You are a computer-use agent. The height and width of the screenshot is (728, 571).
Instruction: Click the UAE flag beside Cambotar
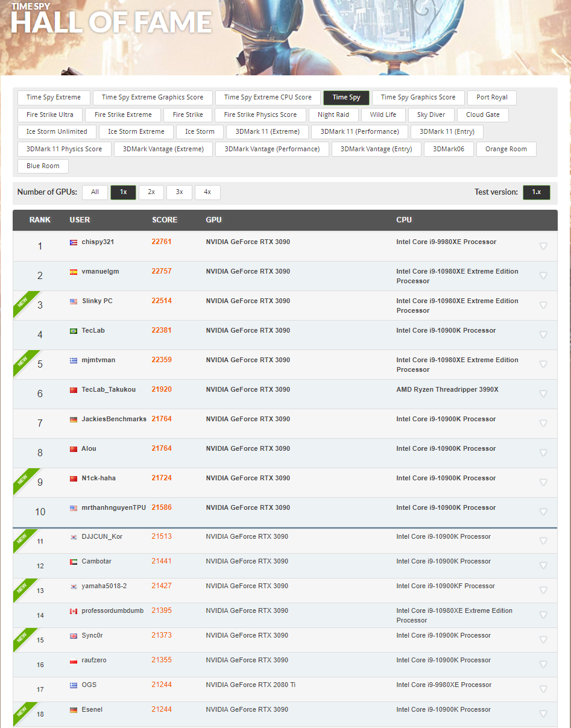point(74,562)
